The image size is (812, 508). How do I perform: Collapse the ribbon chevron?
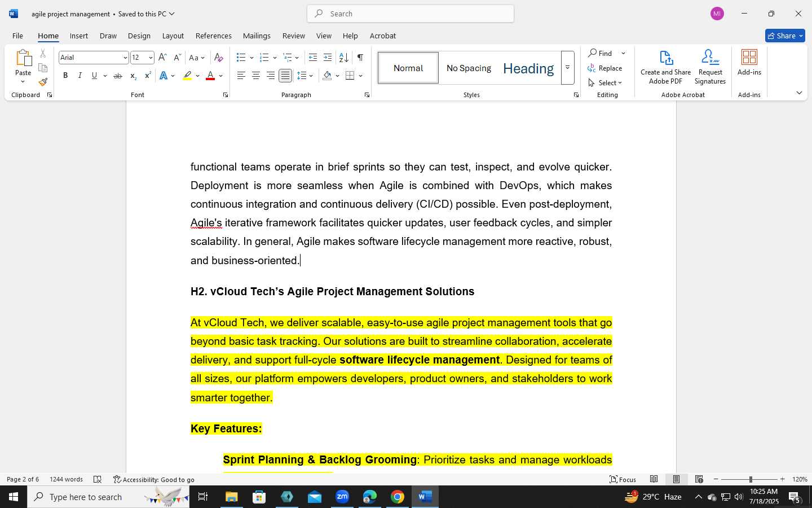click(799, 93)
